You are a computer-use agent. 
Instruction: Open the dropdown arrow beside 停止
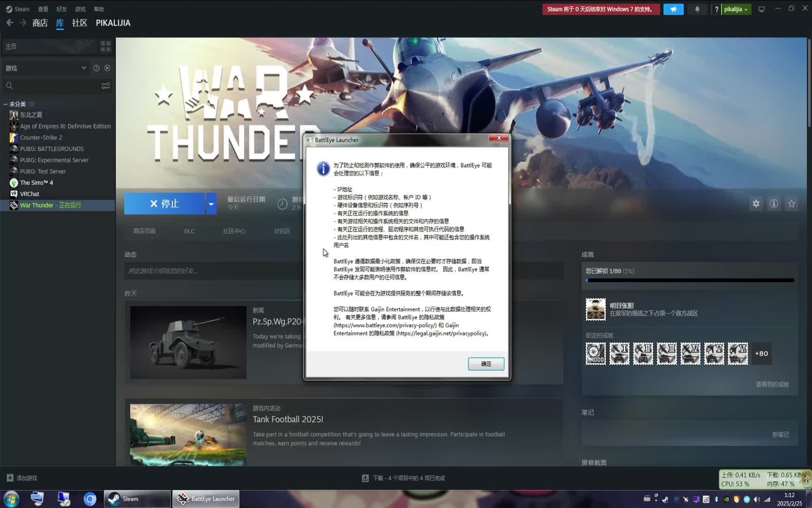coord(211,204)
